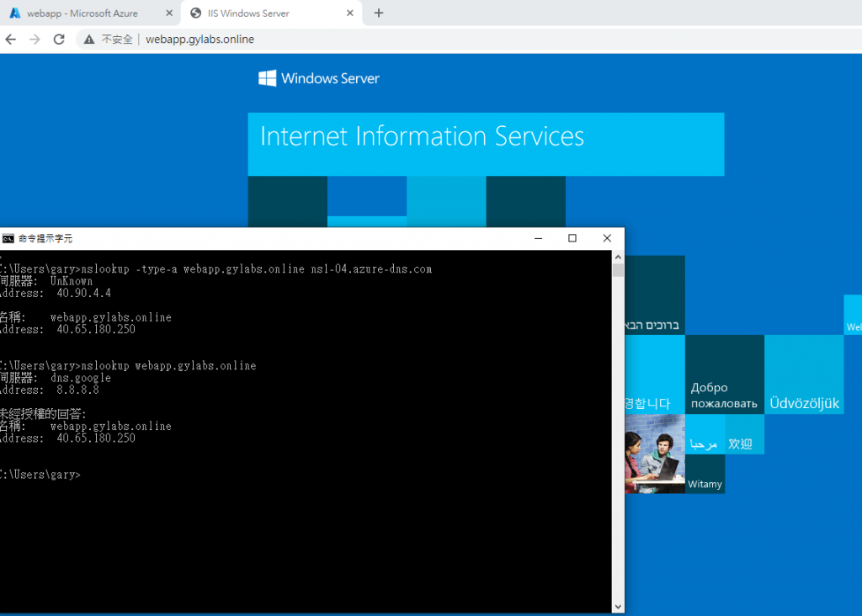Screen dimensions: 862x616
Task: Click the Internet Information Services banner
Action: tap(486, 144)
